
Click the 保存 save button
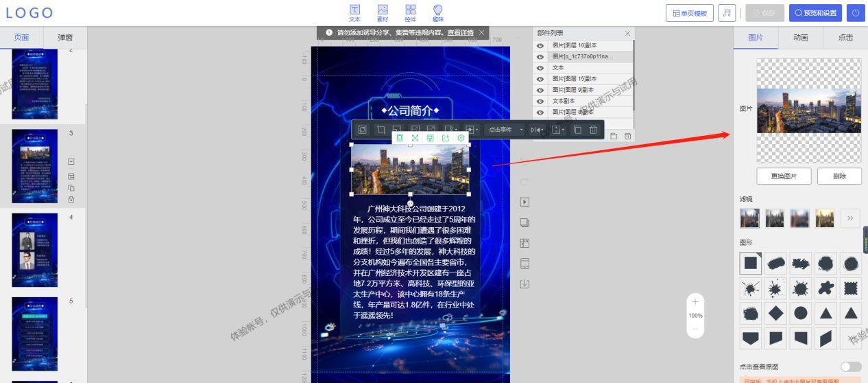pos(764,13)
